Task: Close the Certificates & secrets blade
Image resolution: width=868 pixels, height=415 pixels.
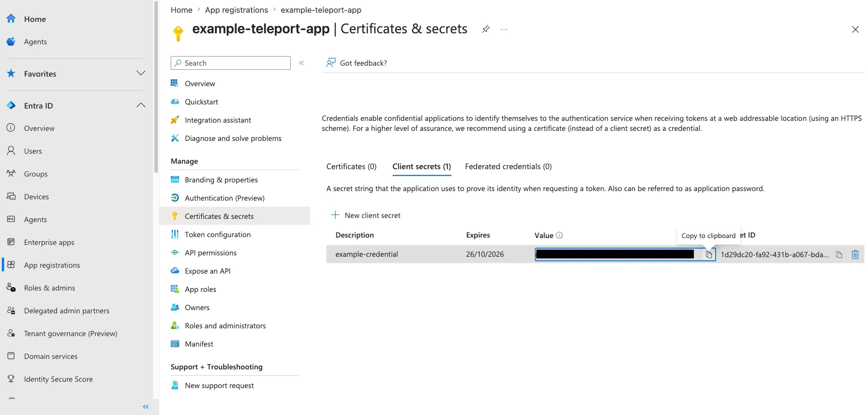Action: tap(855, 30)
